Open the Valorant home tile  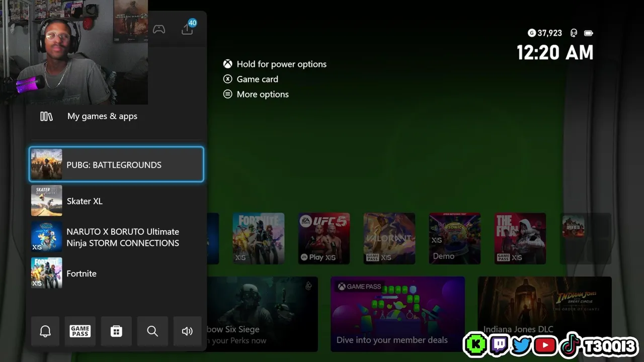click(x=389, y=238)
